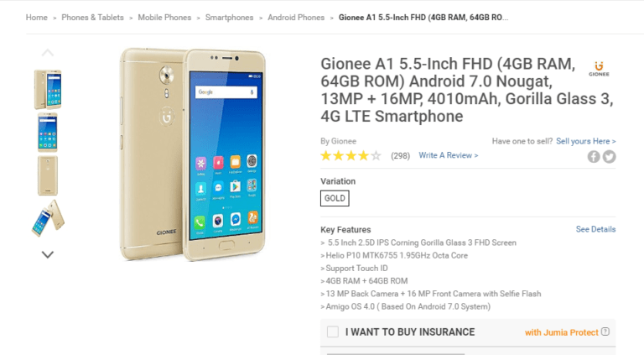
Task: Click the Jumia Protect help question icon
Action: (x=605, y=332)
